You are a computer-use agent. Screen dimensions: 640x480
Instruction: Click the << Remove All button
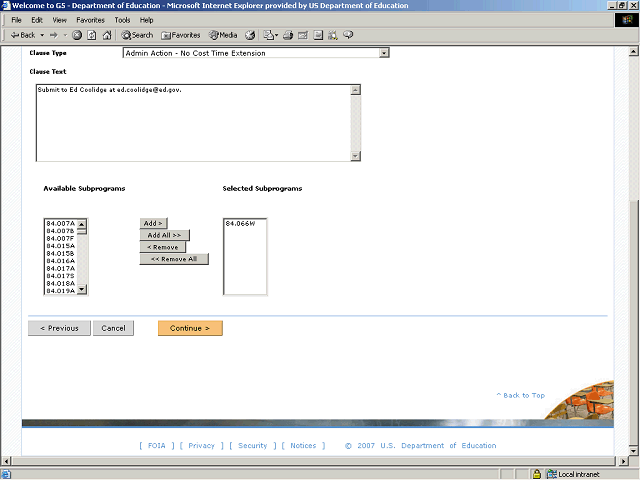[x=174, y=259]
